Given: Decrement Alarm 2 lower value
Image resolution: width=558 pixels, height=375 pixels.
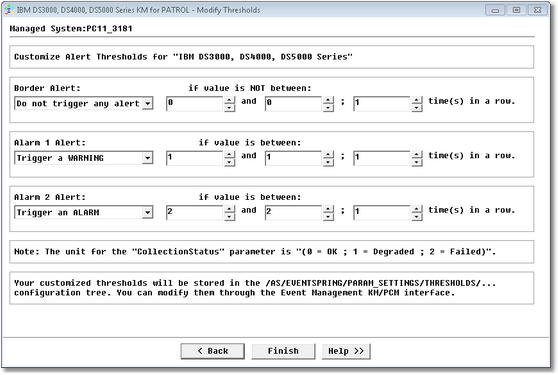Looking at the screenshot, I should (230, 216).
